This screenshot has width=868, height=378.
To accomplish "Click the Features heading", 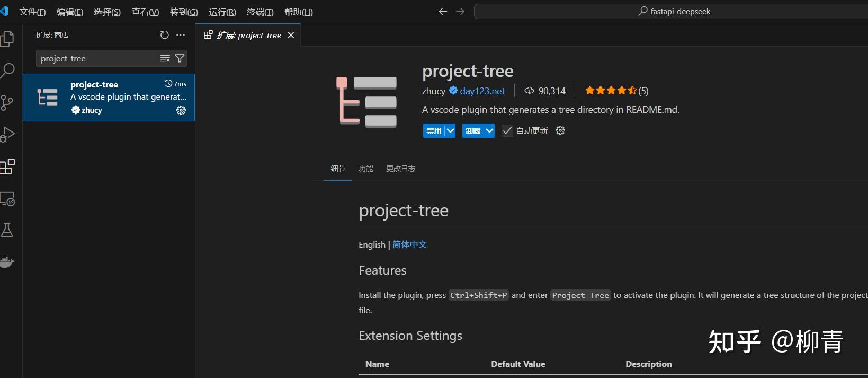I will pyautogui.click(x=382, y=270).
